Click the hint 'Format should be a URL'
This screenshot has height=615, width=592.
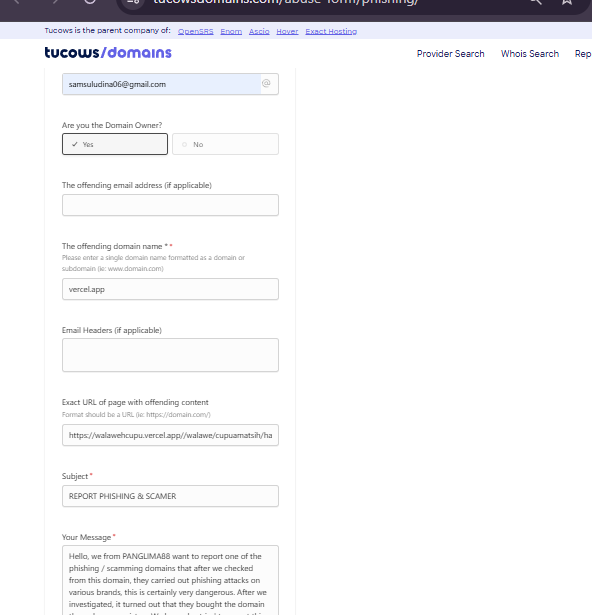pyautogui.click(x=136, y=415)
